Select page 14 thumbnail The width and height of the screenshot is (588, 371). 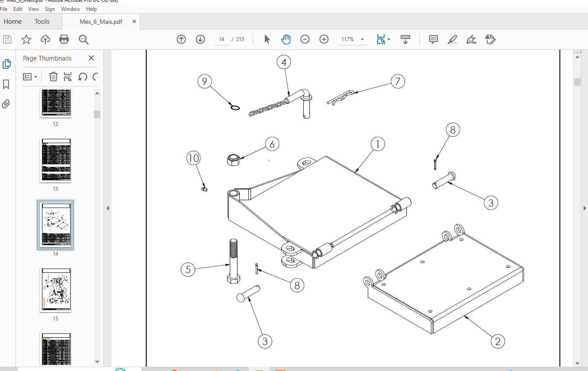coord(55,225)
